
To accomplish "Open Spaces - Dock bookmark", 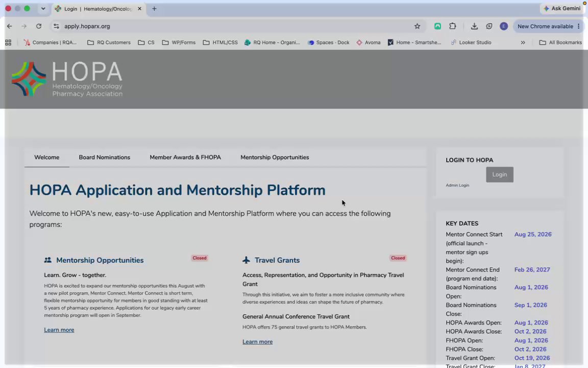I will point(329,42).
